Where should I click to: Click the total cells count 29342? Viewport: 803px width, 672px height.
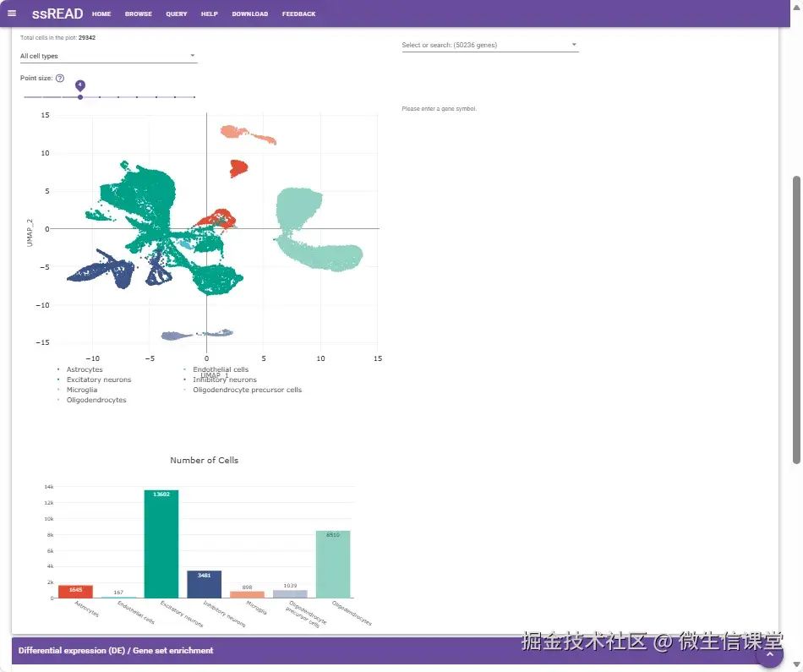(x=87, y=37)
